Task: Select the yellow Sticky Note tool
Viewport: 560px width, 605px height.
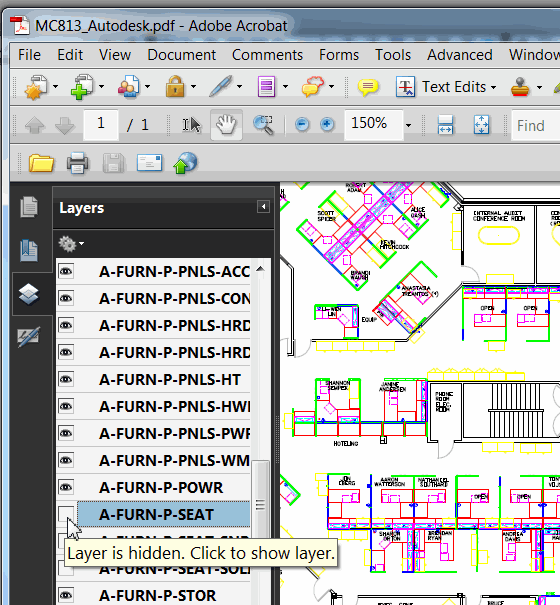Action: 367,87
